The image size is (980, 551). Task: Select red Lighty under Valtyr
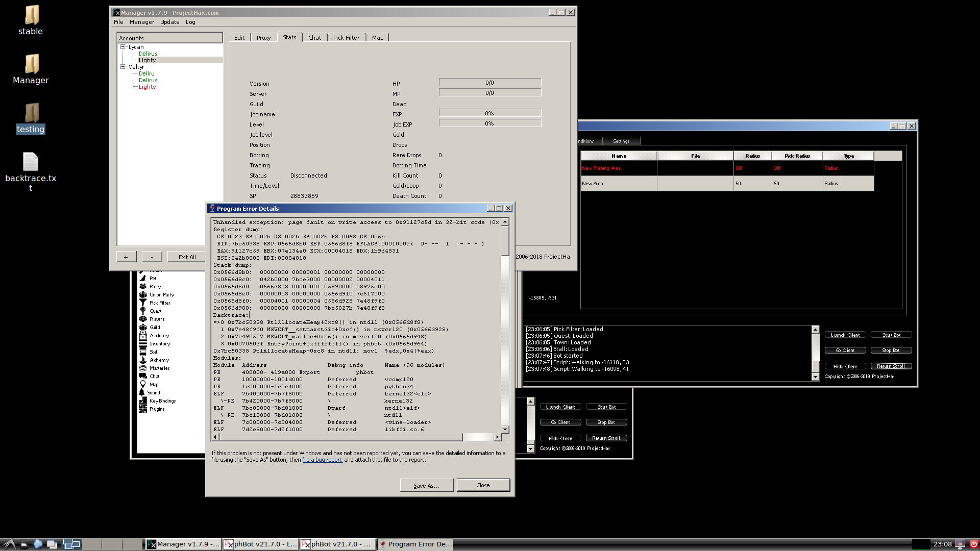coord(147,87)
